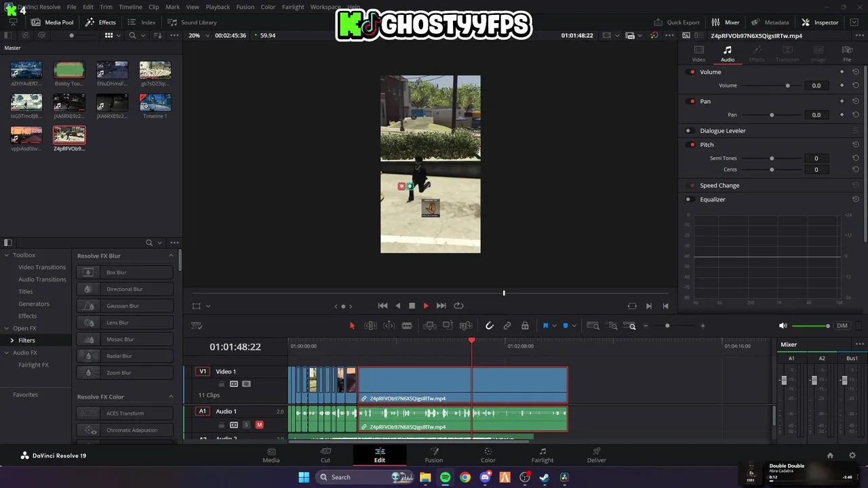868x488 pixels.
Task: Toggle the Loop playback icon
Action: [458, 306]
